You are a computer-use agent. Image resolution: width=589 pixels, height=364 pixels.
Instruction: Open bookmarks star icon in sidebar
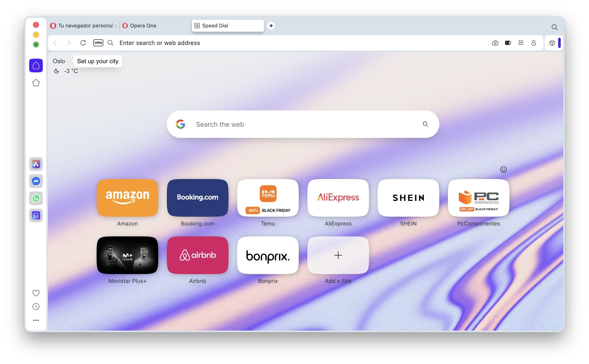click(x=36, y=83)
